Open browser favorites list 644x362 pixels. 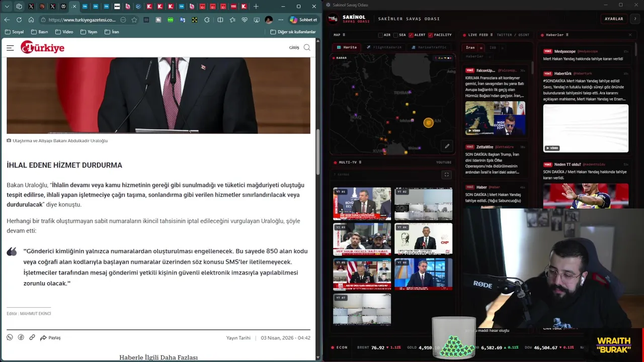point(232,20)
